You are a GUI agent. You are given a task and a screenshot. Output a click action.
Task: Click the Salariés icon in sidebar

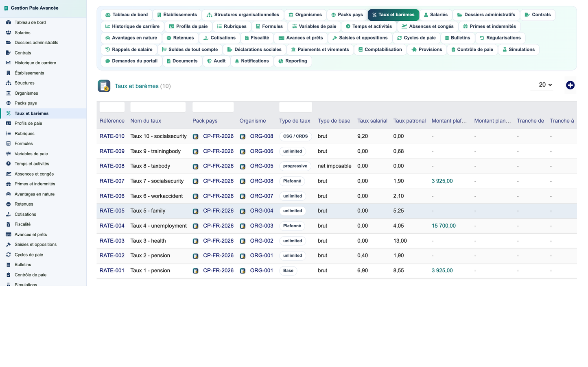click(x=9, y=33)
